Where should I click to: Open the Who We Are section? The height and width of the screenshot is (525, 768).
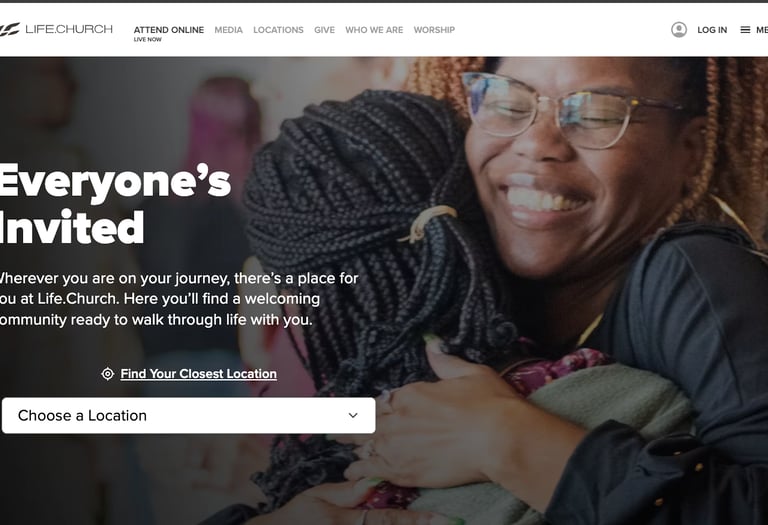click(x=374, y=30)
